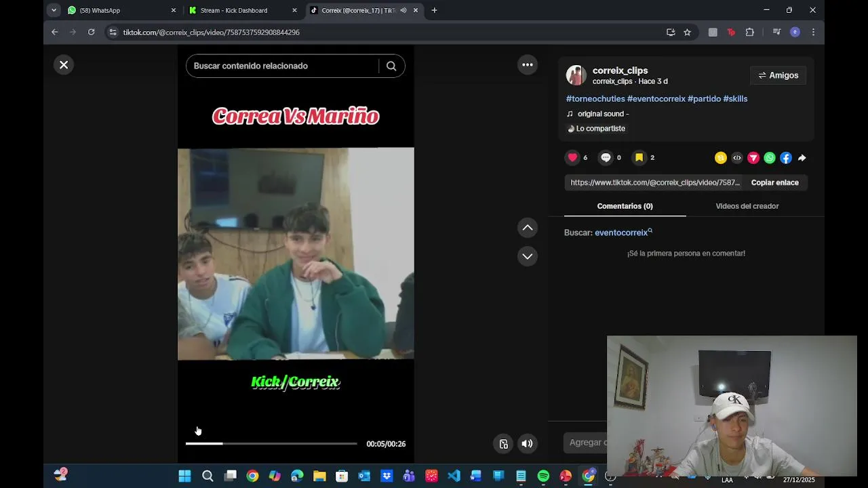
Task: Open the media control toolbar icon
Action: 777,32
